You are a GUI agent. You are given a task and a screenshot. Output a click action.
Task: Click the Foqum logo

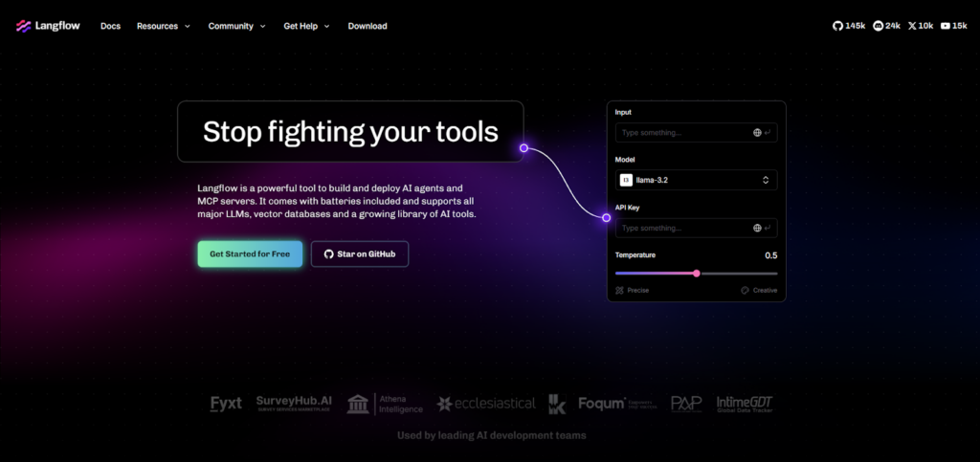[616, 404]
